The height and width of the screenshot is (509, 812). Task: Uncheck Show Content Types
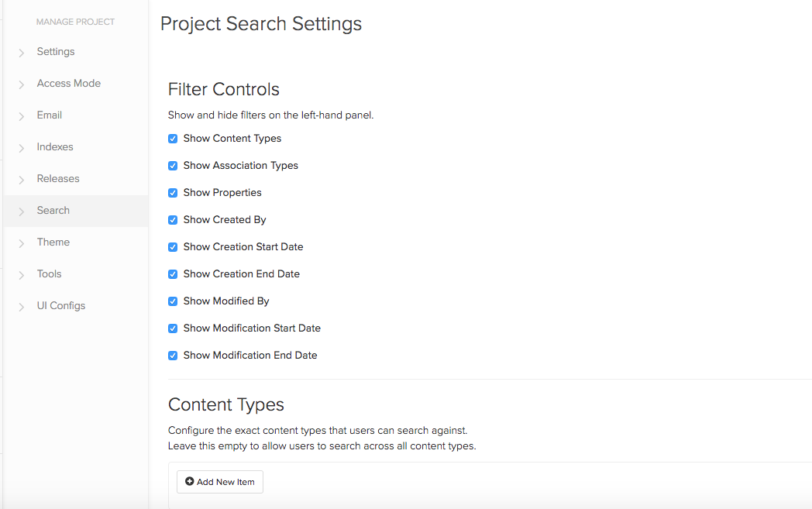click(172, 139)
